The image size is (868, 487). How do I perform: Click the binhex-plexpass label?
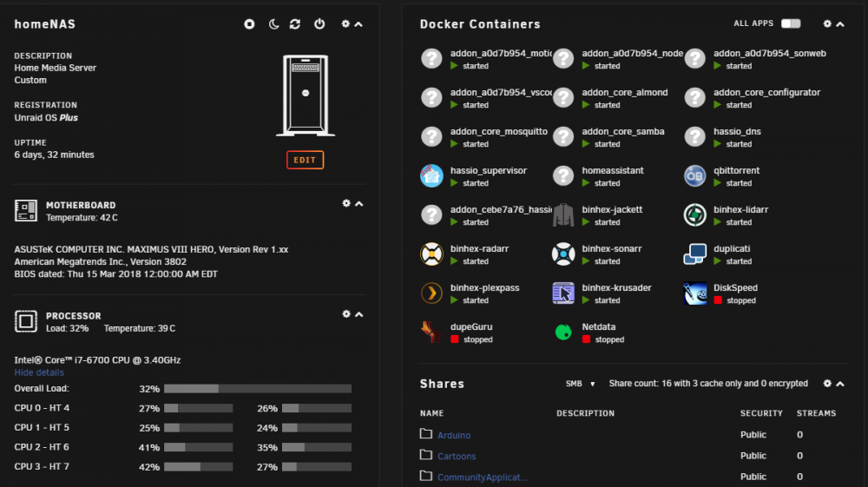(484, 288)
